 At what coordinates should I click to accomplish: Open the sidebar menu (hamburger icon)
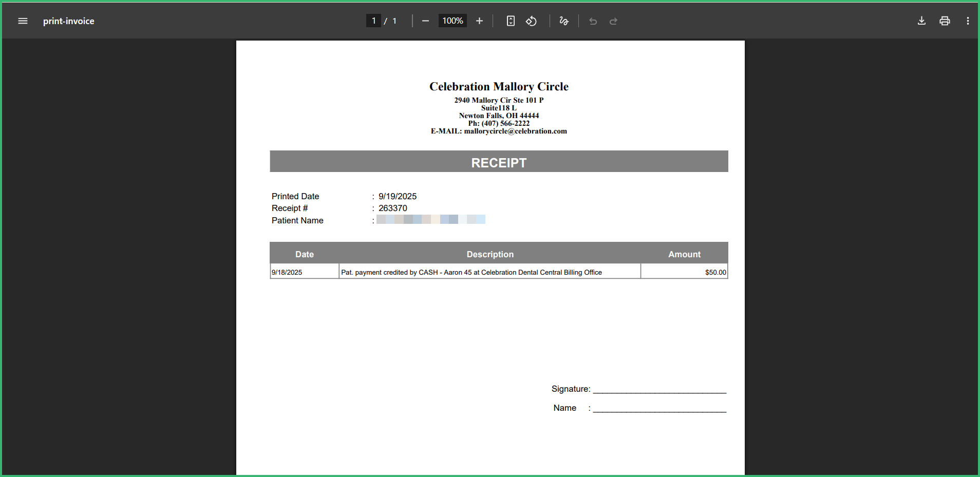(23, 21)
